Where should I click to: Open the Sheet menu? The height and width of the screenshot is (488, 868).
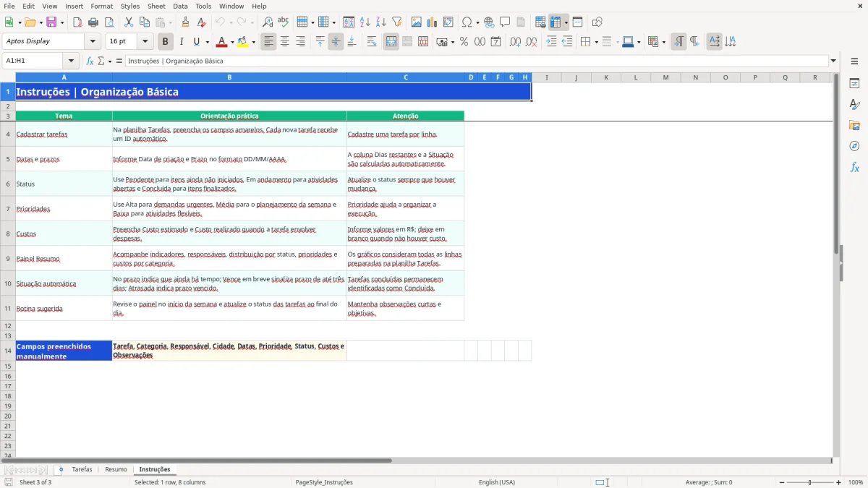click(x=156, y=6)
